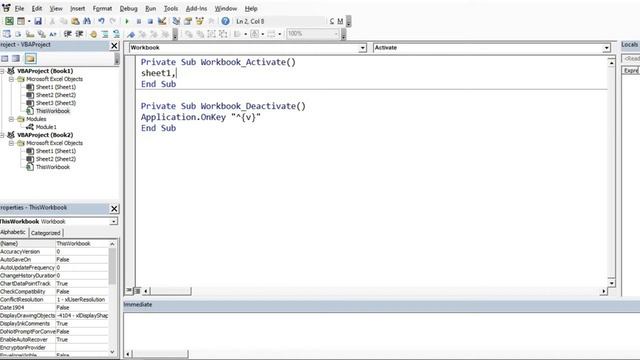Select the Alphabetic properties tab
The image size is (640, 360).
pyautogui.click(x=13, y=232)
